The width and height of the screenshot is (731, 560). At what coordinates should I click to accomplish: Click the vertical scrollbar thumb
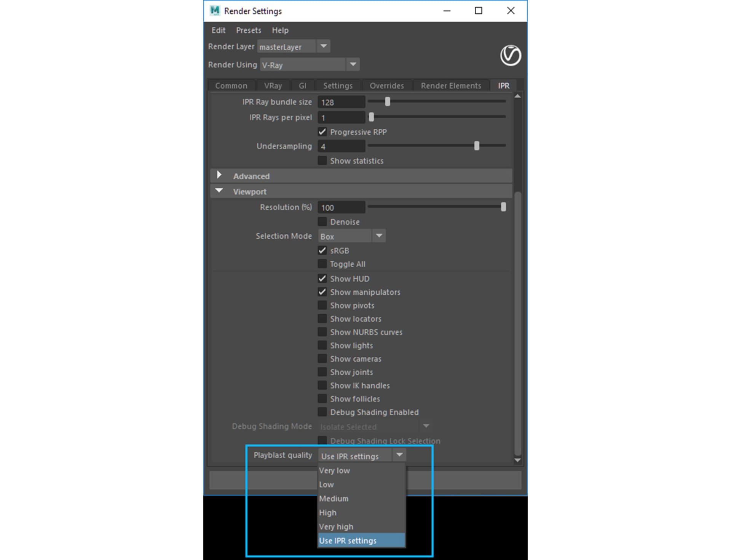[x=517, y=324]
